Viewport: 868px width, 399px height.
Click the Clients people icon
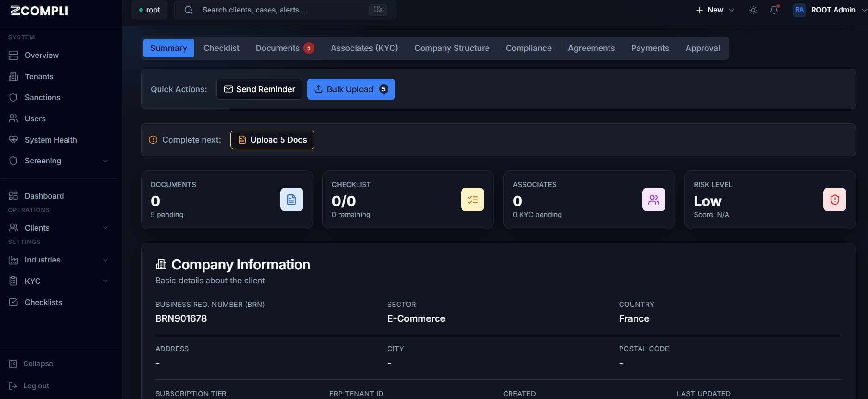pos(13,228)
